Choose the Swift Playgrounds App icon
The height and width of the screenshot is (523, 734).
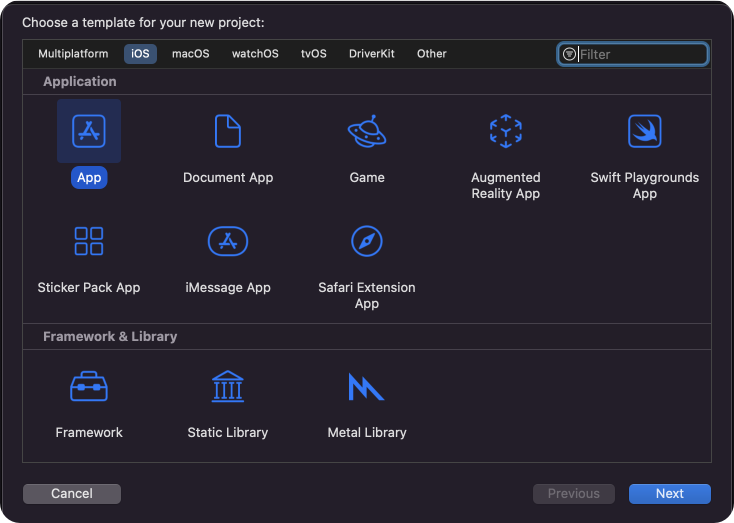tap(644, 131)
